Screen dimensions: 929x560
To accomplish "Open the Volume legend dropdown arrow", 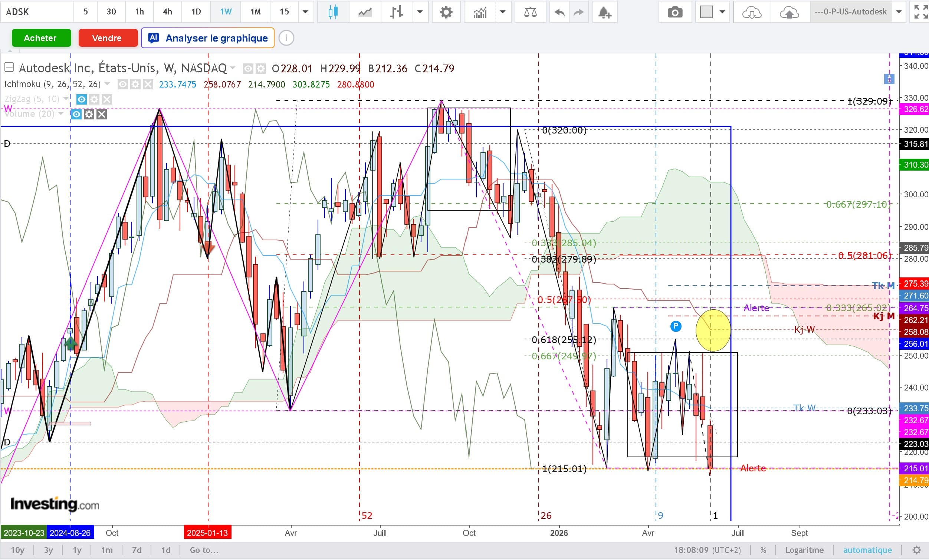I will [x=61, y=114].
